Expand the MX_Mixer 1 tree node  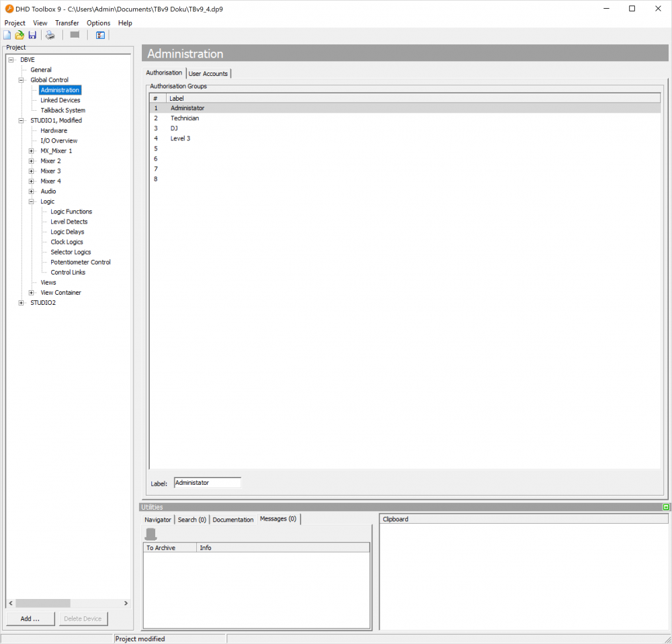click(30, 150)
